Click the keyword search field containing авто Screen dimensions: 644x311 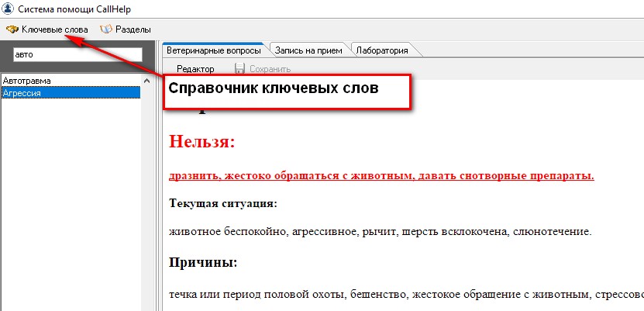[x=77, y=55]
